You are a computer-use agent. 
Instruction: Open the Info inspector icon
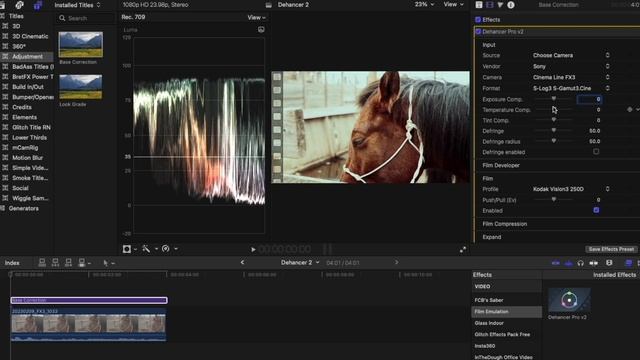point(511,5)
